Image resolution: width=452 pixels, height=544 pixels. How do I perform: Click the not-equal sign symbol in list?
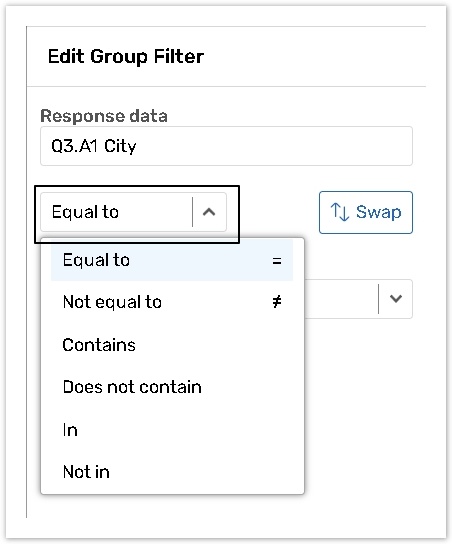point(276,302)
